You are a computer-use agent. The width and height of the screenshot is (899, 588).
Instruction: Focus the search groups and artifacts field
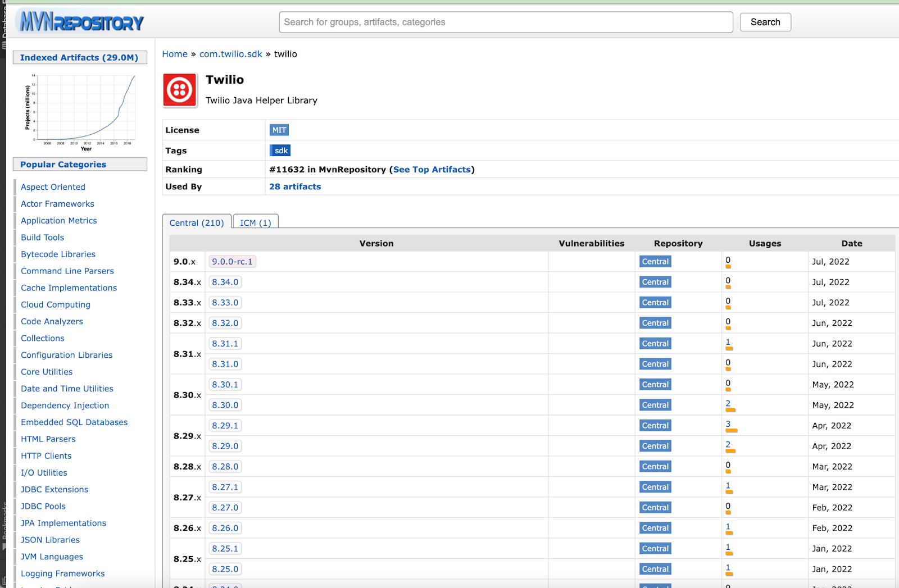[x=506, y=22]
